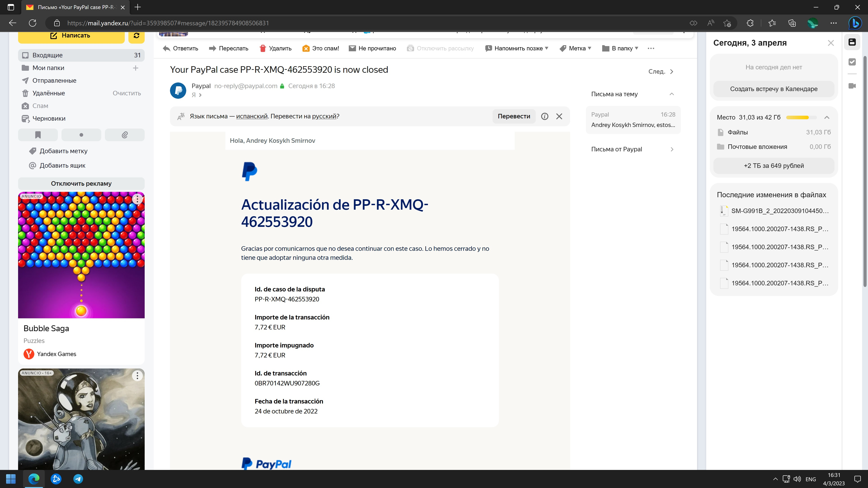Image resolution: width=868 pixels, height=488 pixels.
Task: Click the Перевести translate button
Action: tap(514, 116)
